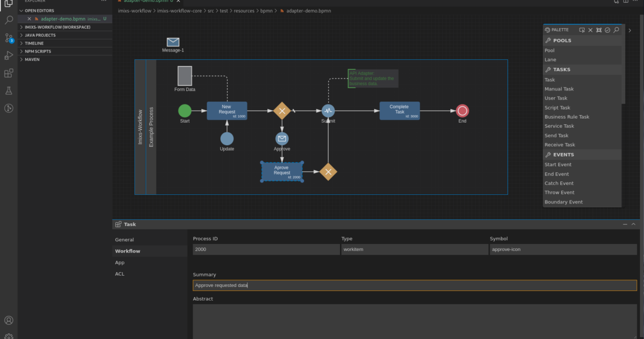Open the Source Control view
644x339 pixels.
[x=8, y=38]
